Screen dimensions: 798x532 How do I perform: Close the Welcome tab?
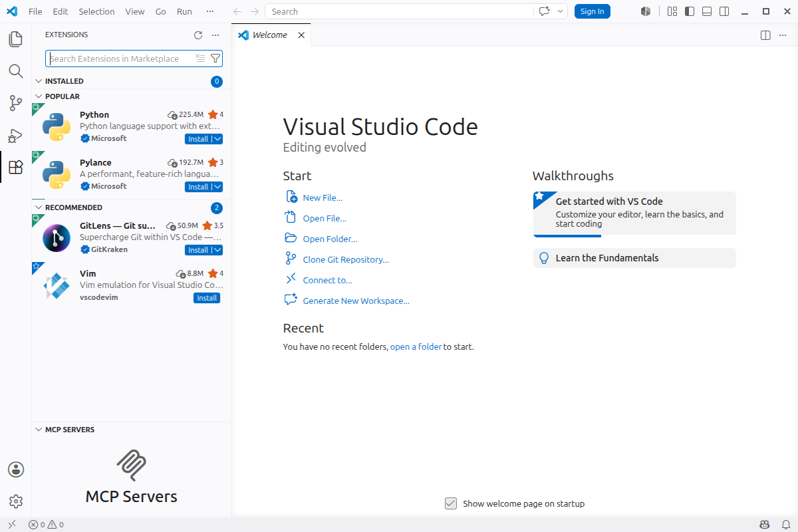301,35
